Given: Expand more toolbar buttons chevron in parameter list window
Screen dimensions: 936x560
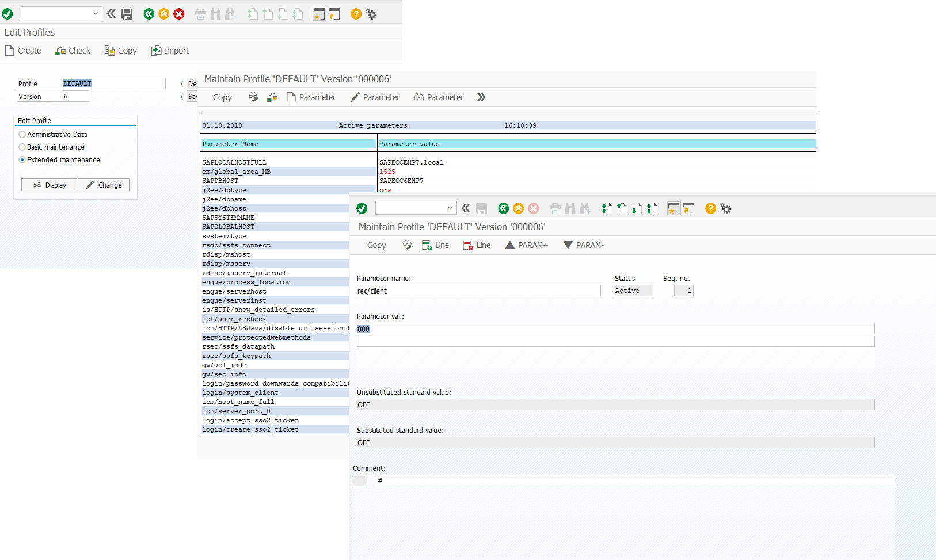Looking at the screenshot, I should (x=481, y=97).
